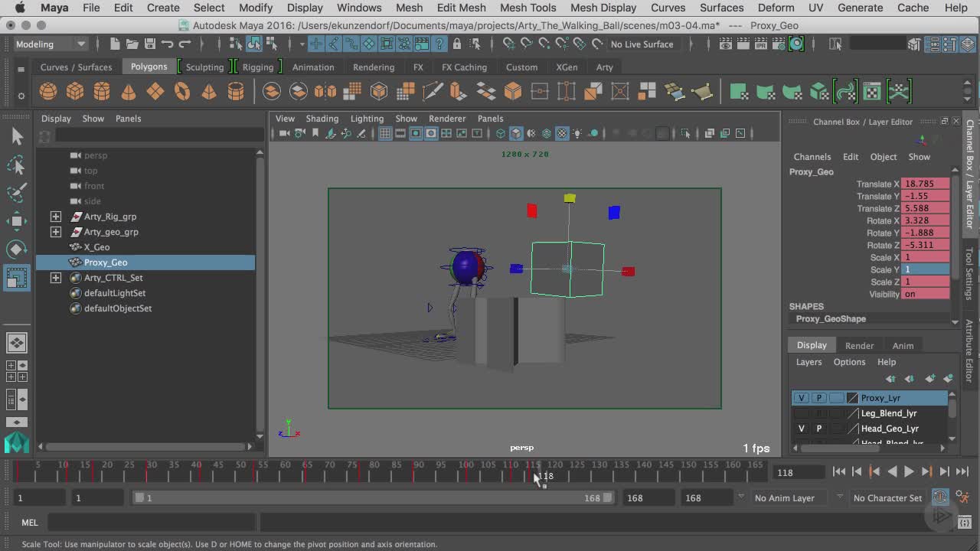Image resolution: width=980 pixels, height=551 pixels.
Task: Expand Arty_CTRL_Set in the Outliner
Action: click(55, 278)
